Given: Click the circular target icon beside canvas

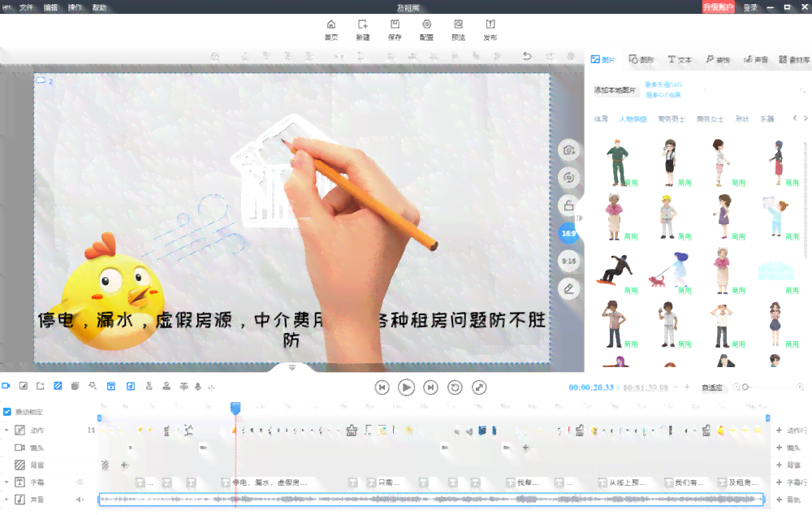Looking at the screenshot, I should pyautogui.click(x=568, y=178).
